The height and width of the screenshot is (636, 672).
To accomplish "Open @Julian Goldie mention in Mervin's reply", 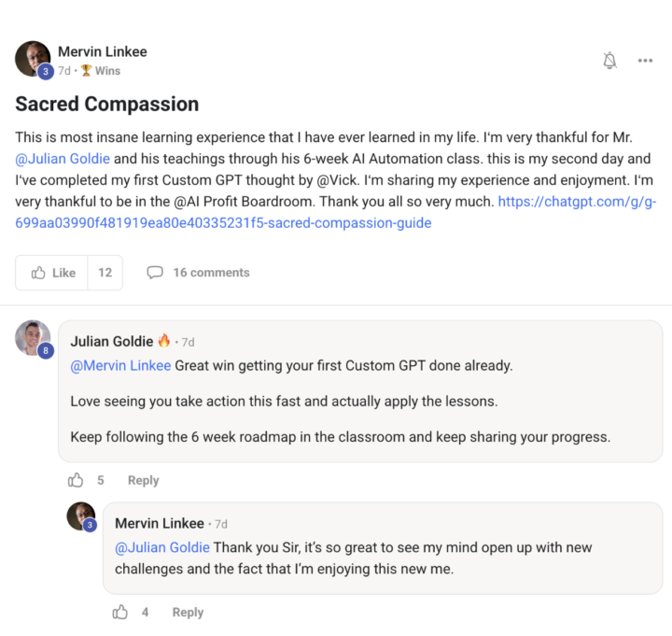I will [162, 547].
